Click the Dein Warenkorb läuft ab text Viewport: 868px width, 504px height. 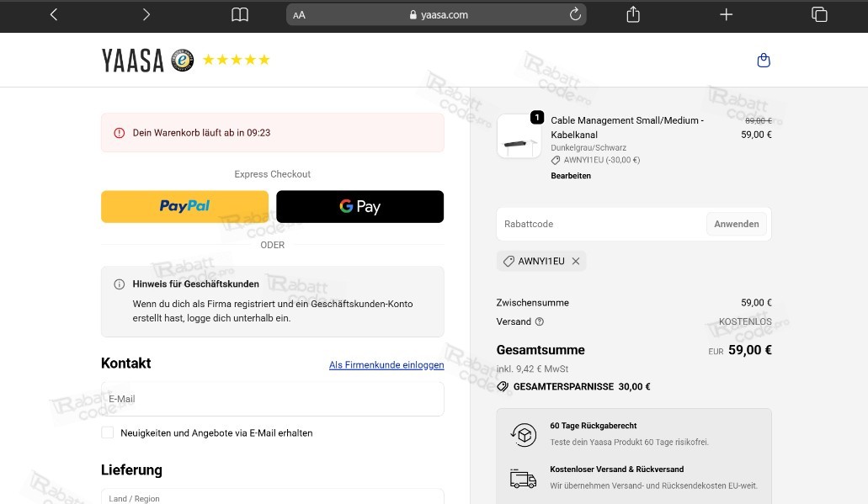[x=201, y=133]
